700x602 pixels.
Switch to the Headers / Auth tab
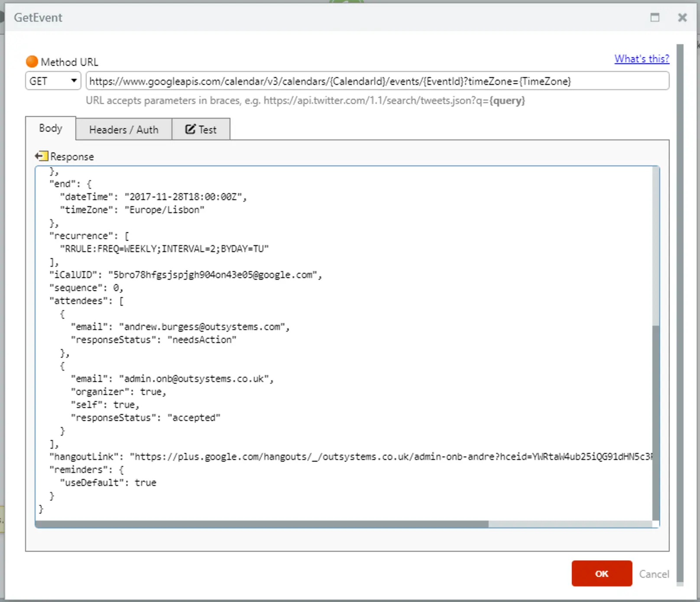point(123,129)
